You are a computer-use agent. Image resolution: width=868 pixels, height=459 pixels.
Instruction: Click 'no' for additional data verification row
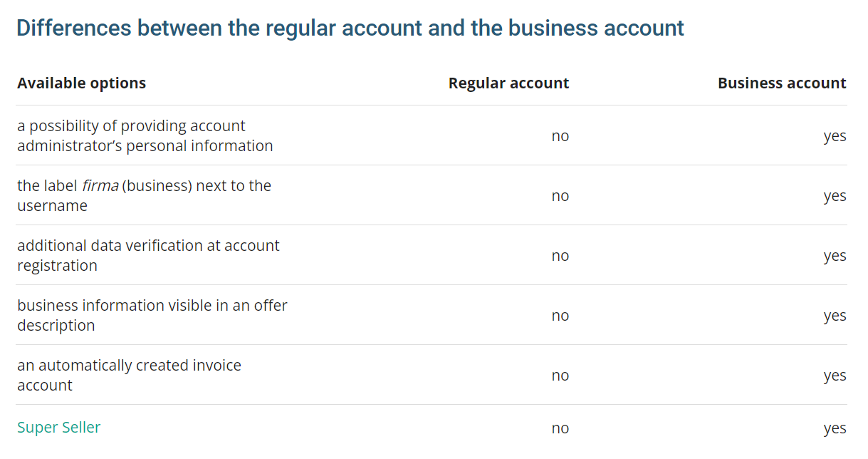[x=560, y=256]
